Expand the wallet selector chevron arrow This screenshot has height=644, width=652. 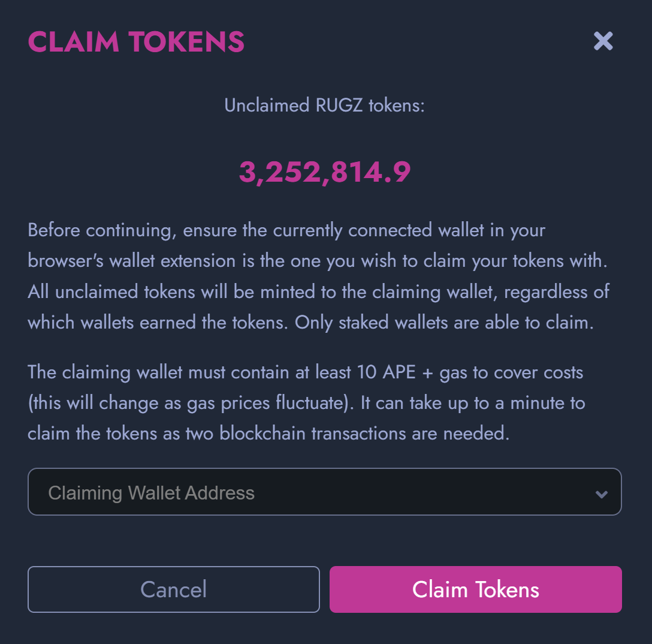pyautogui.click(x=601, y=494)
